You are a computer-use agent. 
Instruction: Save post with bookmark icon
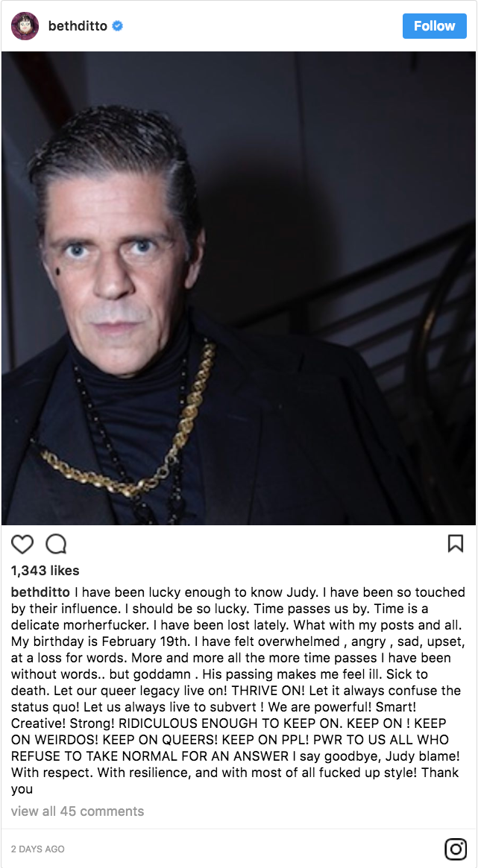tap(456, 544)
